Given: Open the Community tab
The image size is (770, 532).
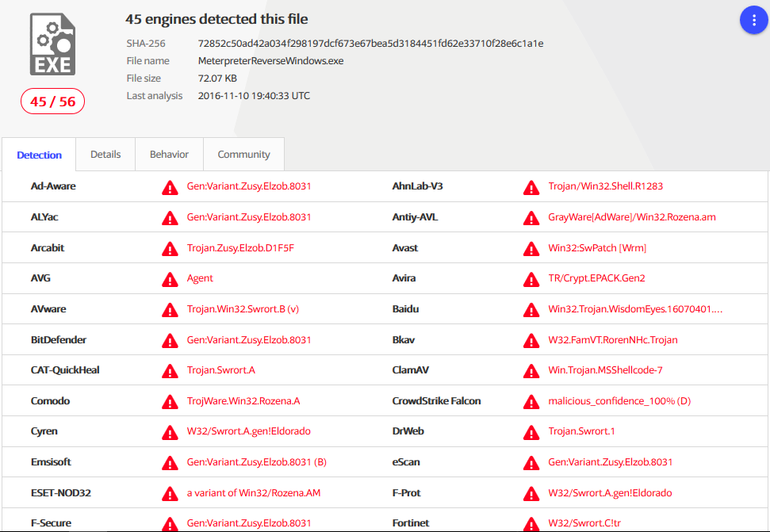Looking at the screenshot, I should (x=244, y=154).
